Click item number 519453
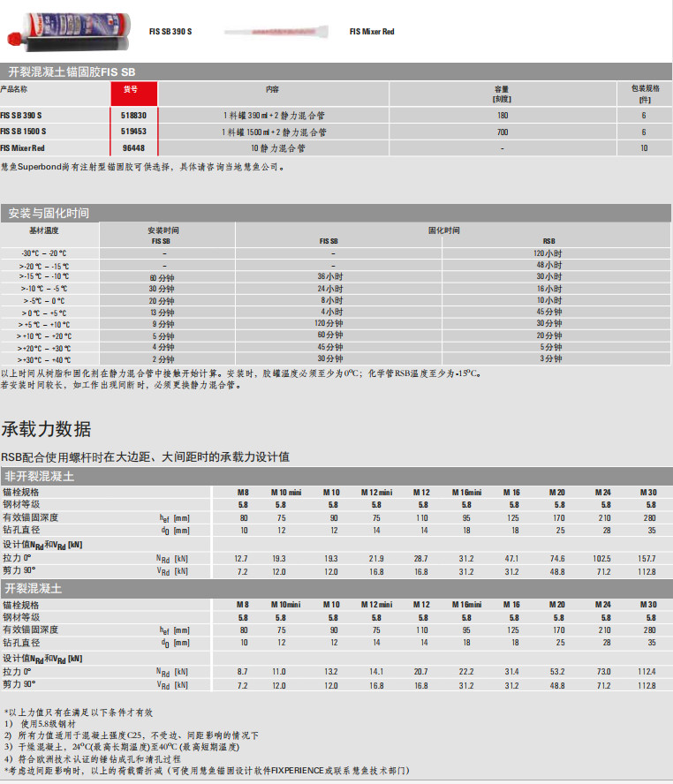 [133, 132]
